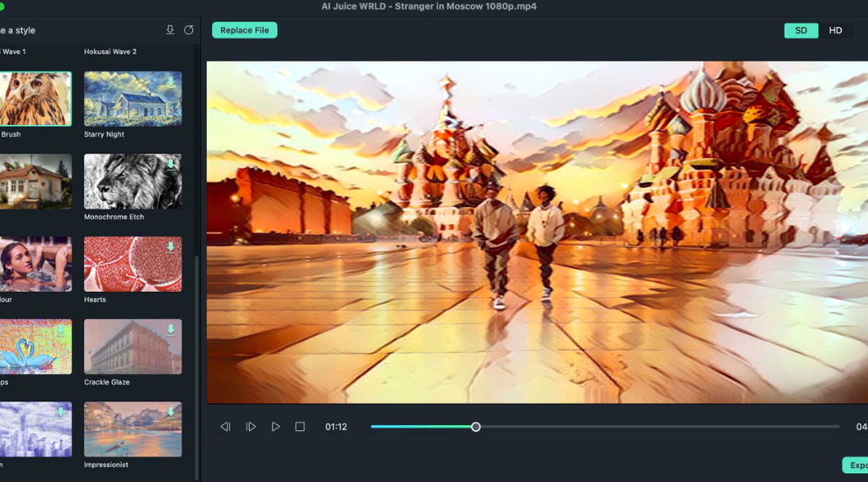Image resolution: width=868 pixels, height=482 pixels.
Task: Click the Export button
Action: (x=856, y=465)
